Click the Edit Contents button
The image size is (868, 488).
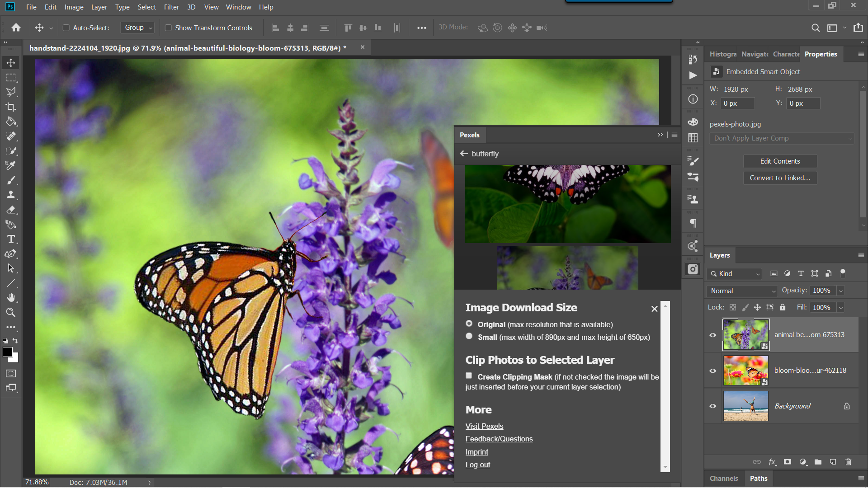(780, 161)
